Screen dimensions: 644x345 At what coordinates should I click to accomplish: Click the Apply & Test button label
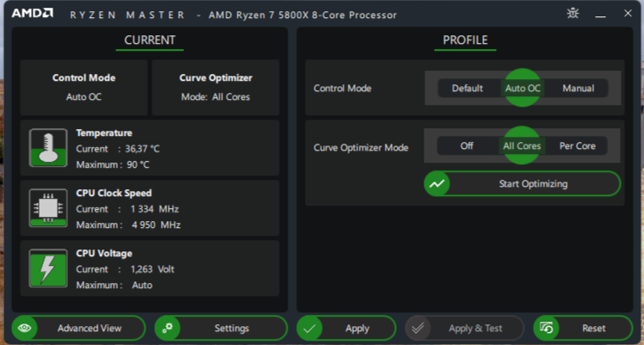coord(475,329)
